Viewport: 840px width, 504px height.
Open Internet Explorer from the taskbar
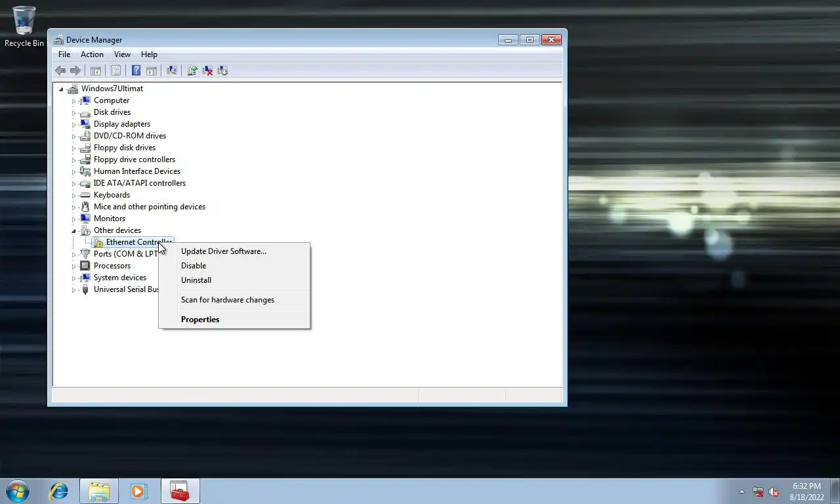(59, 491)
